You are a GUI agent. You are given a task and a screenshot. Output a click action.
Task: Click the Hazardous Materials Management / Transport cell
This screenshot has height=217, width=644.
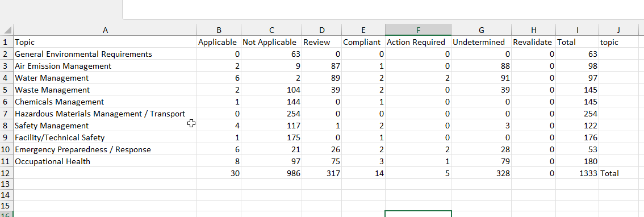[x=105, y=114]
